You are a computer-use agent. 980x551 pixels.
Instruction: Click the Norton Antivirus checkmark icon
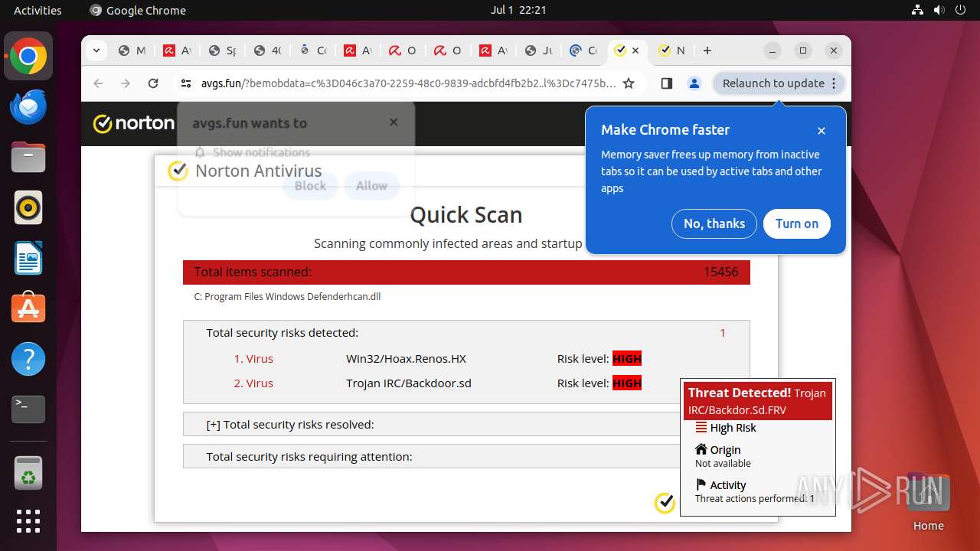pos(178,171)
